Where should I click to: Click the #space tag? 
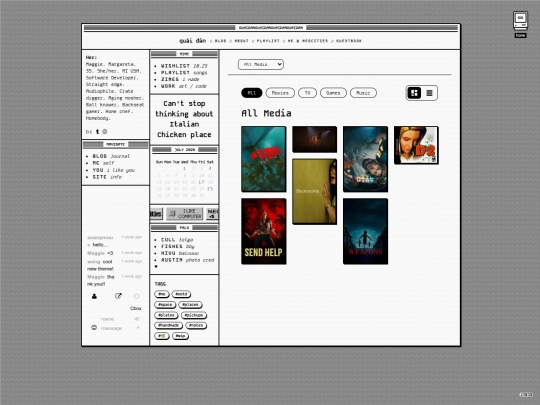point(165,305)
